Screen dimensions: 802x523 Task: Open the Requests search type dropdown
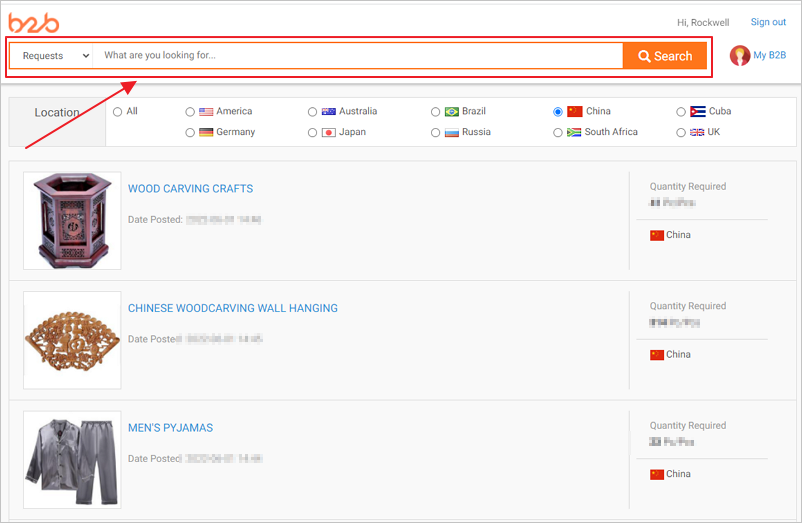(52, 56)
